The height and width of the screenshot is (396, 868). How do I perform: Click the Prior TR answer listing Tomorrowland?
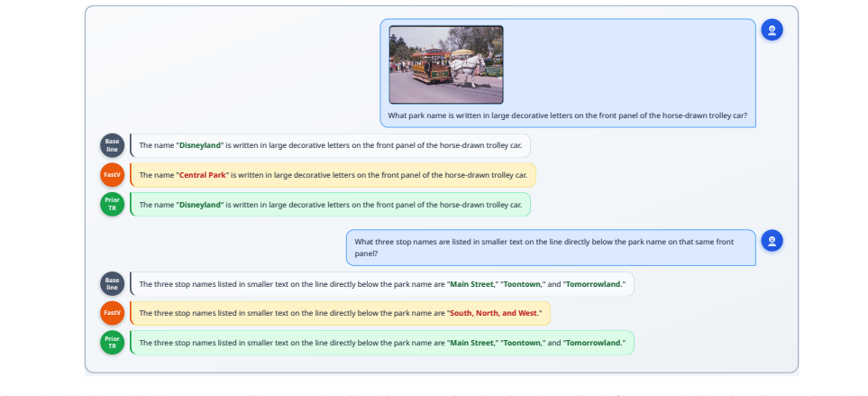pyautogui.click(x=382, y=342)
